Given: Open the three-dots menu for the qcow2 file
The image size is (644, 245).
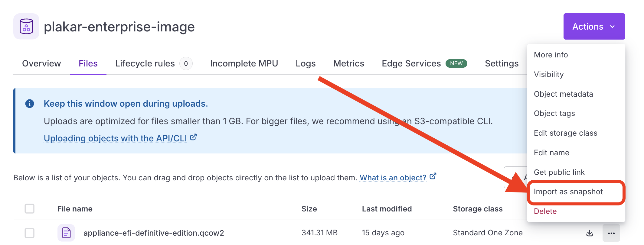Looking at the screenshot, I should coord(611,233).
